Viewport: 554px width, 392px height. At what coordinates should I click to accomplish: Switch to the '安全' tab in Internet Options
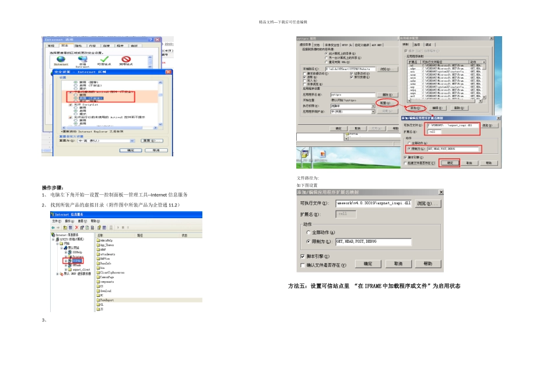point(65,45)
